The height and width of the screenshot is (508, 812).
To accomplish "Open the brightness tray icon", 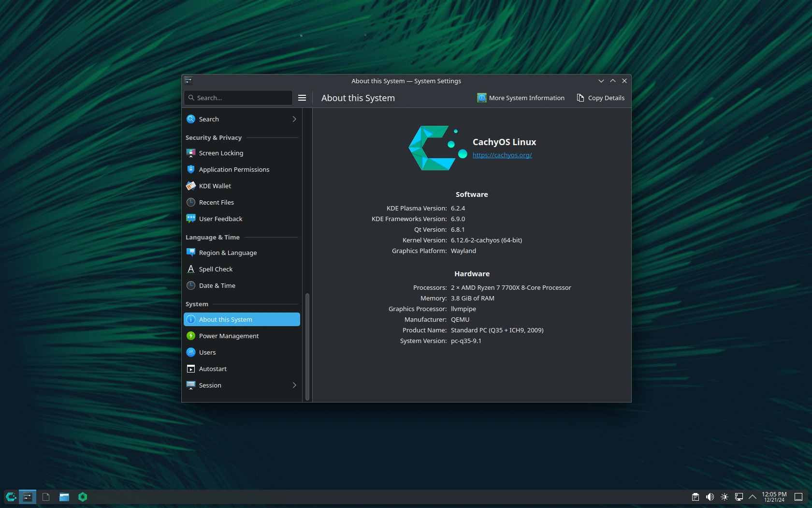I will (724, 497).
